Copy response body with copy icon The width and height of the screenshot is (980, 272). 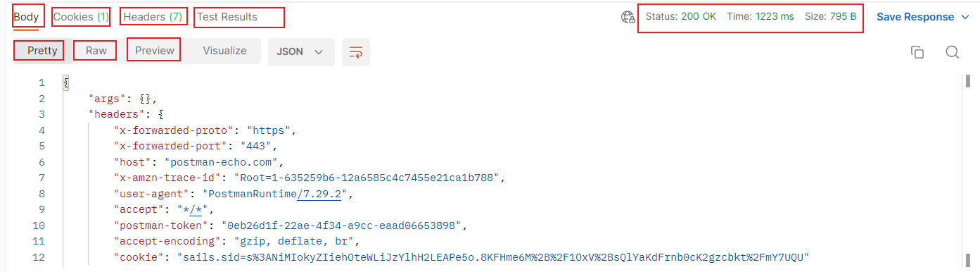coord(917,52)
